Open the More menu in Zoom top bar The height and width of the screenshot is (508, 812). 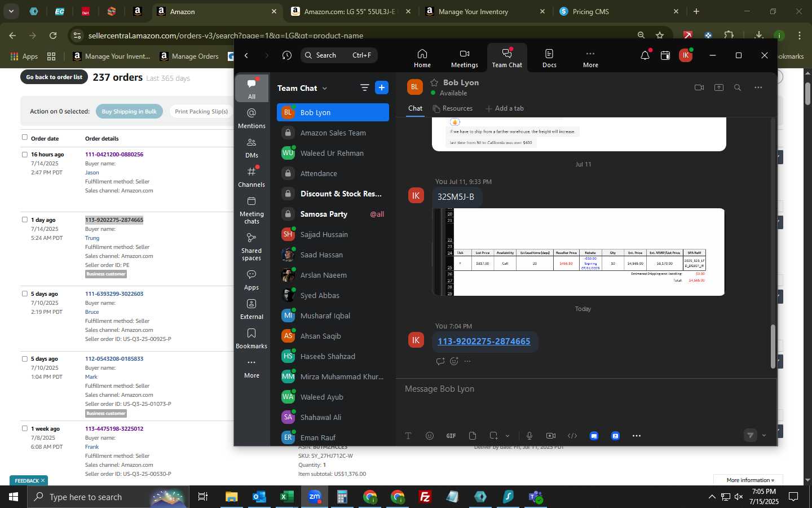pos(590,58)
